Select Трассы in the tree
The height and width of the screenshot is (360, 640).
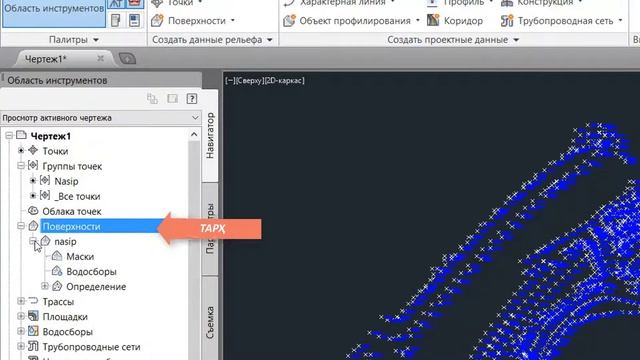coord(58,302)
